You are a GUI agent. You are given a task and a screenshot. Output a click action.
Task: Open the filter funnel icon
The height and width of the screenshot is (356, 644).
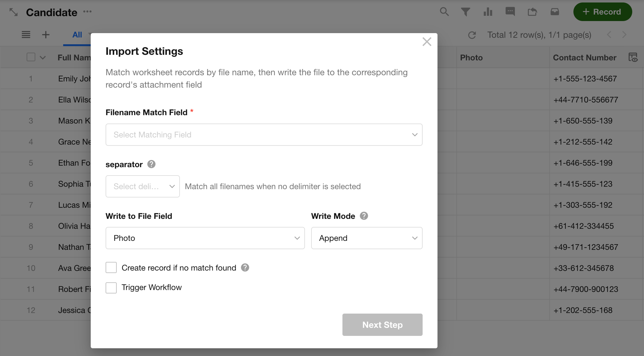click(x=465, y=12)
